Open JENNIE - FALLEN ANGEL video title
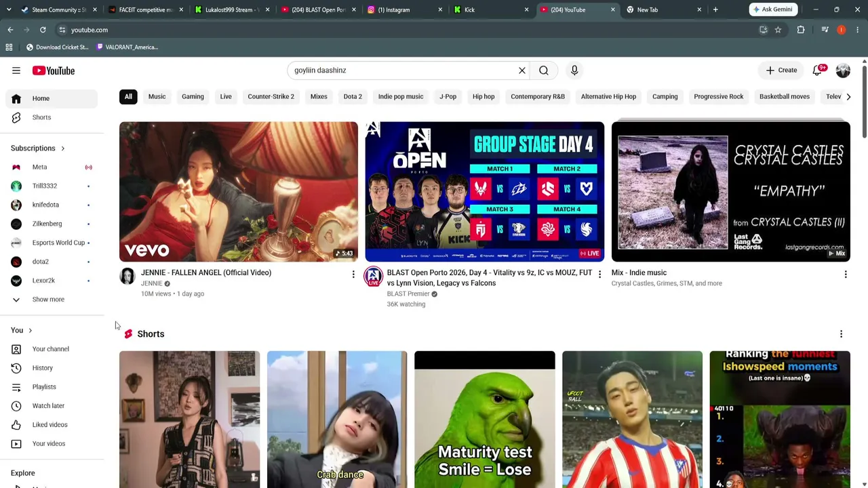The height and width of the screenshot is (488, 868). pos(206,273)
